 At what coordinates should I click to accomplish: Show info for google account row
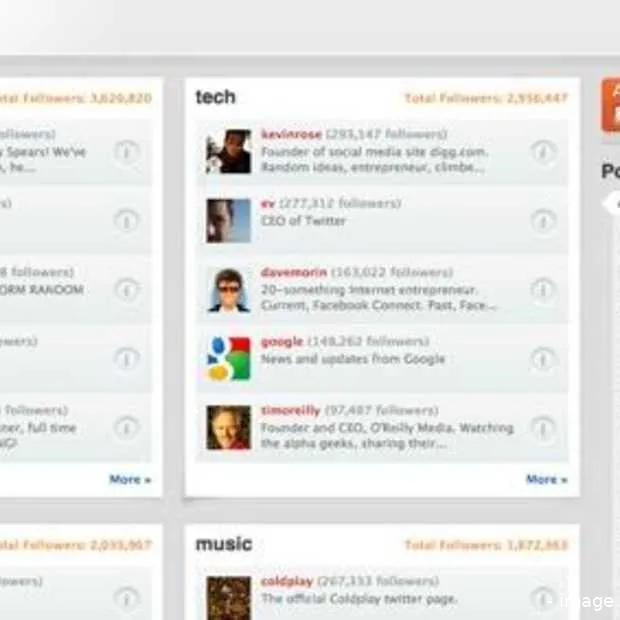point(542,359)
